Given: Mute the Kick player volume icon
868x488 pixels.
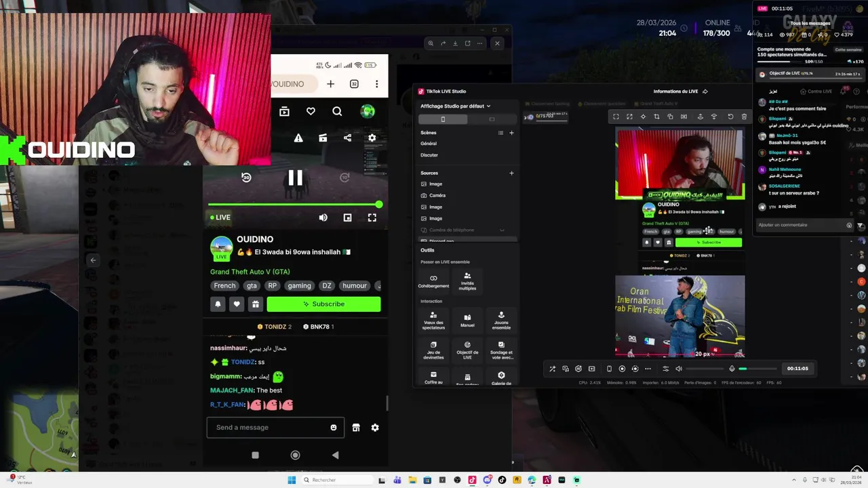Looking at the screenshot, I should point(323,218).
